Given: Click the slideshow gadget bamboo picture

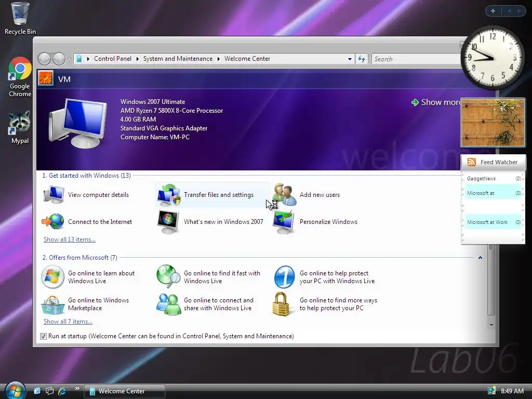Looking at the screenshot, I should (493, 123).
